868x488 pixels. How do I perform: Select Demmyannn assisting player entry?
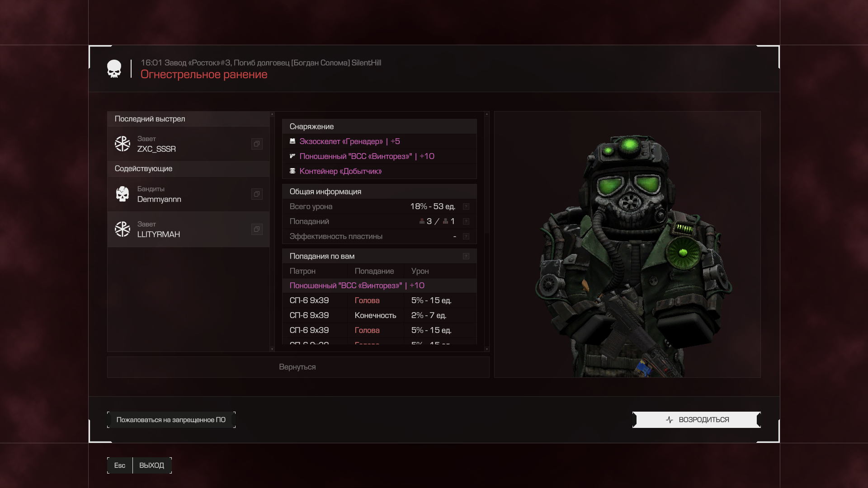[189, 194]
